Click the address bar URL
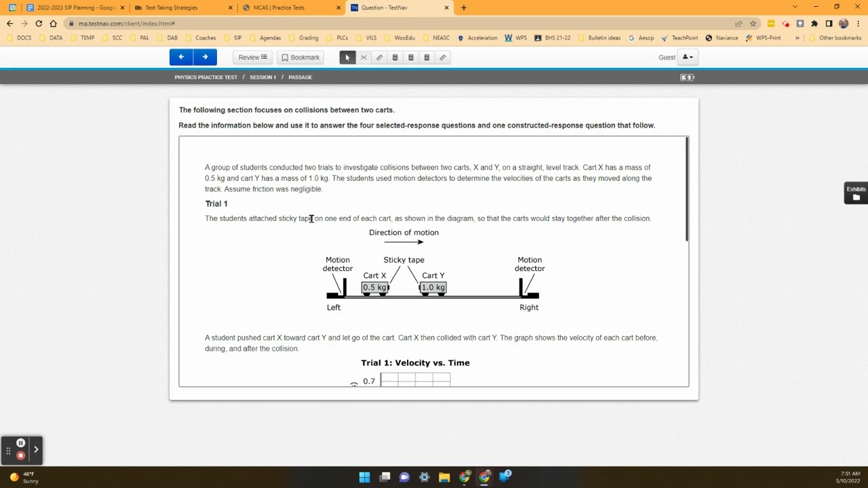 click(126, 24)
